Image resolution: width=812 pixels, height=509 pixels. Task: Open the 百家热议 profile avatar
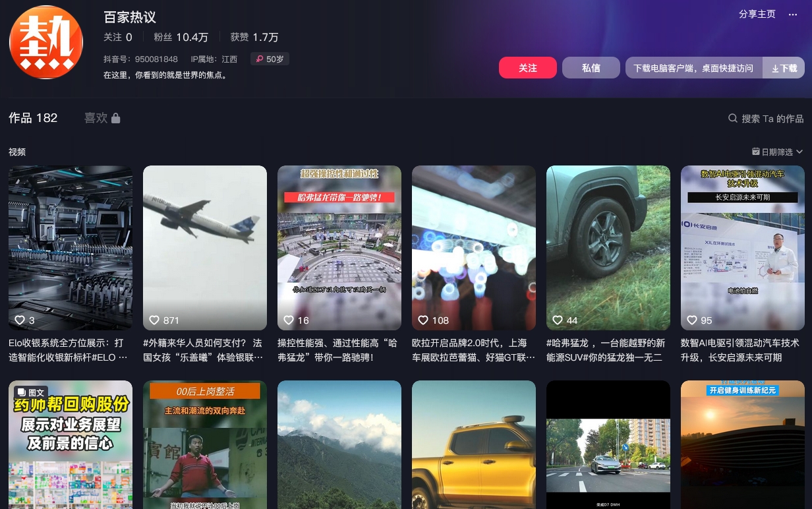pos(46,42)
